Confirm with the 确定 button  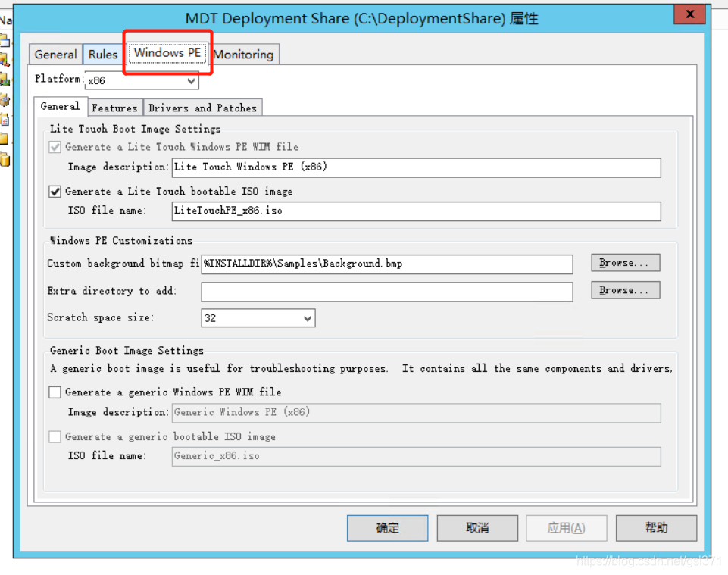click(x=388, y=528)
